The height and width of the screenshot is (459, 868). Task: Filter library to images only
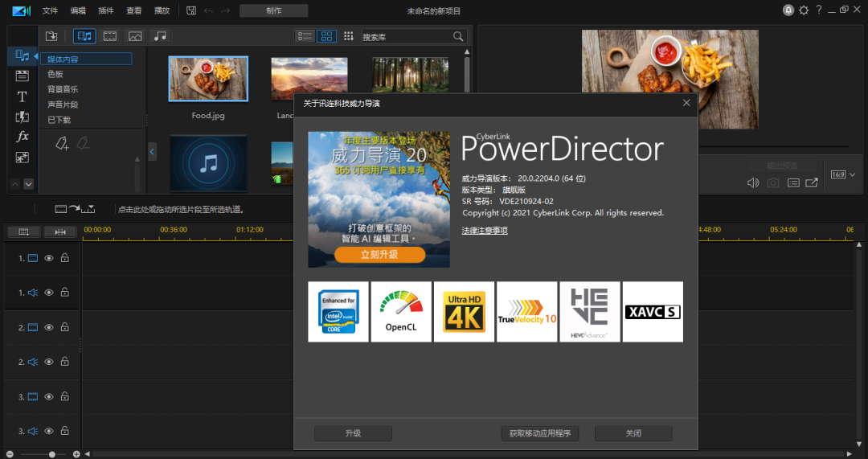[x=135, y=36]
